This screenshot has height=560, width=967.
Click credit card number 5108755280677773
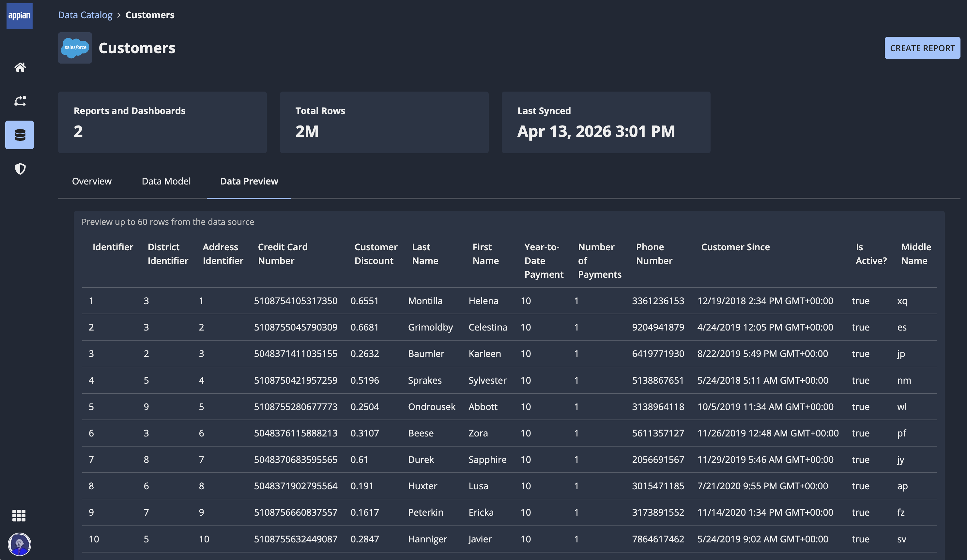[296, 407]
